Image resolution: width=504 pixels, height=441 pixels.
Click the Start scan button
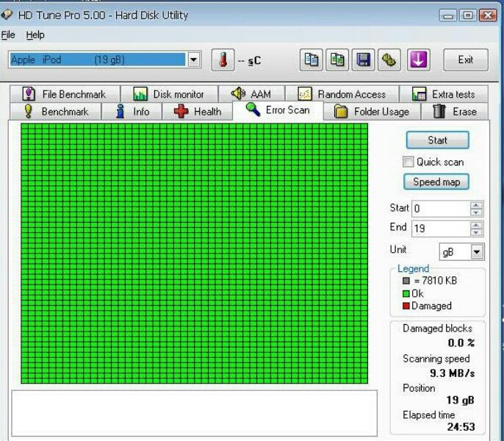[437, 140]
